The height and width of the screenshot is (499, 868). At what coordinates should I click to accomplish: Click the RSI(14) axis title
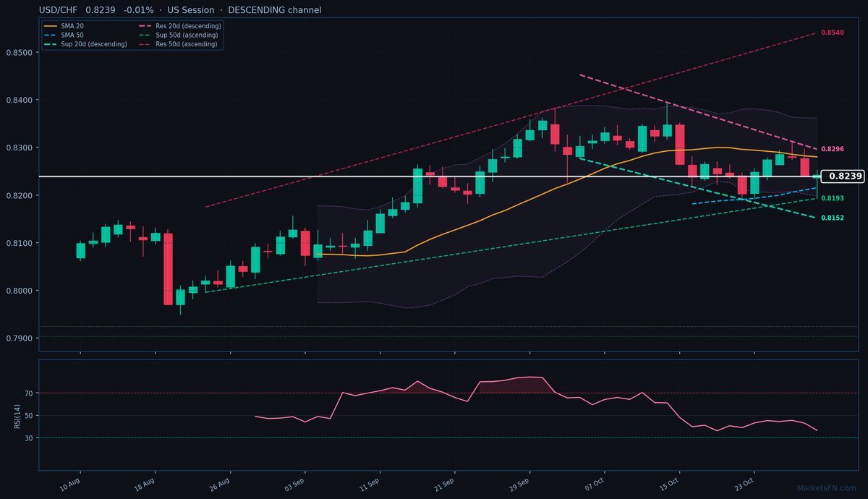pos(17,416)
